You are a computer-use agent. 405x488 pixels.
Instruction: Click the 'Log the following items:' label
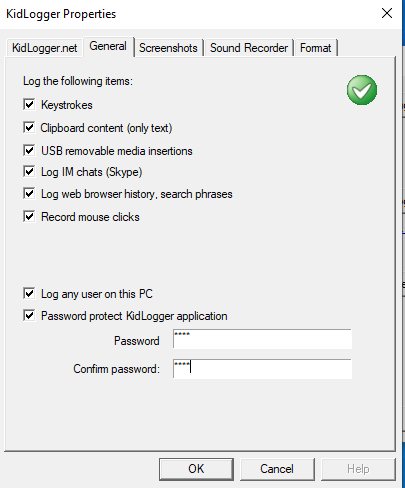click(78, 81)
